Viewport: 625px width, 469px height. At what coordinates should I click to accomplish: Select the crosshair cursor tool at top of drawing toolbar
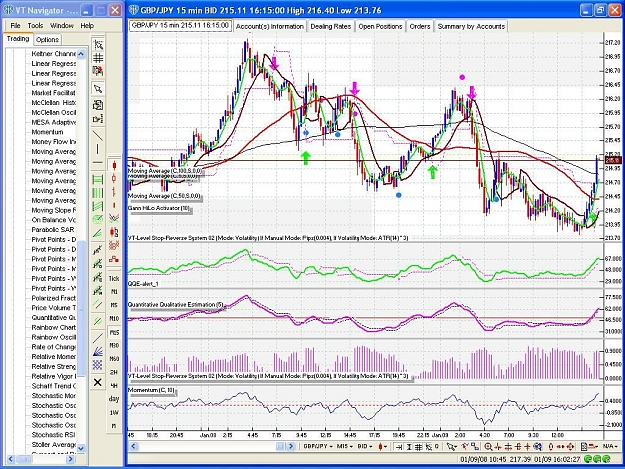coord(98,44)
